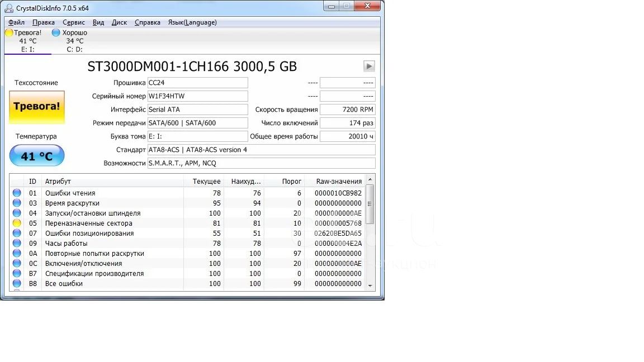Click the Буква тома field E: I:
644x362 pixels.
pos(197,136)
